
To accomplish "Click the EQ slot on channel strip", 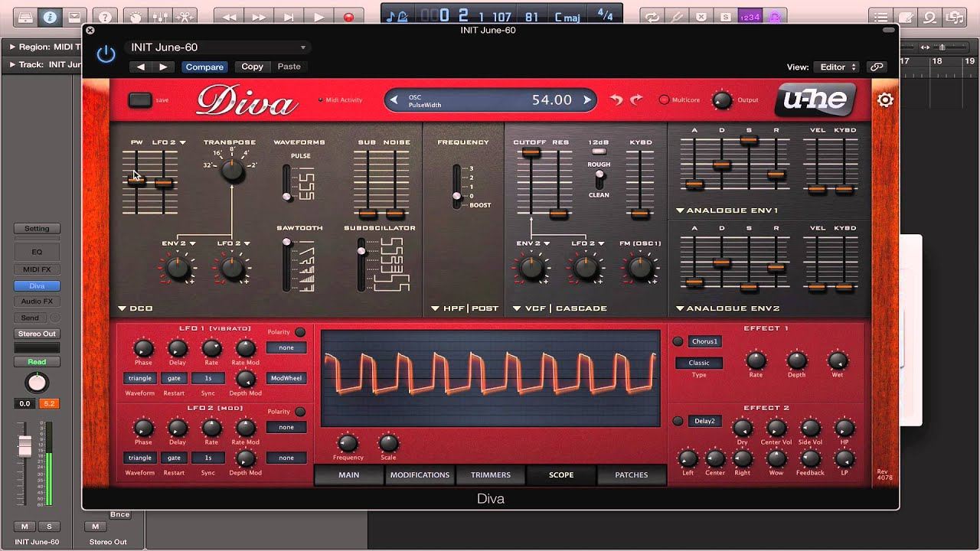I will click(x=37, y=250).
